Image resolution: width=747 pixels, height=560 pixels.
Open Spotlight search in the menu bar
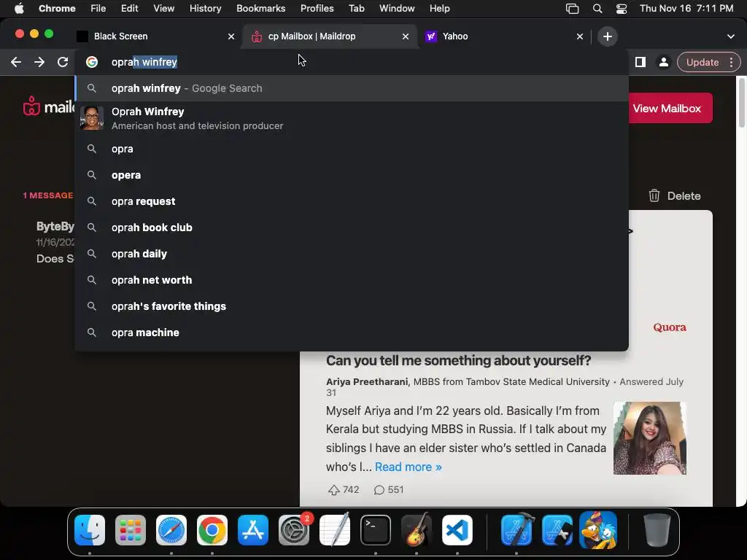[x=597, y=8]
